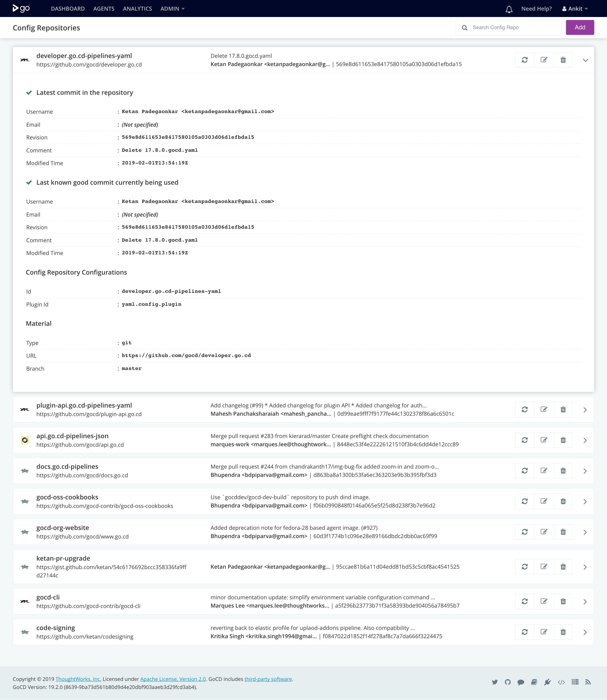Screen dimensions: 607x700
Task: Click the Need Help? link
Action: [536, 9]
